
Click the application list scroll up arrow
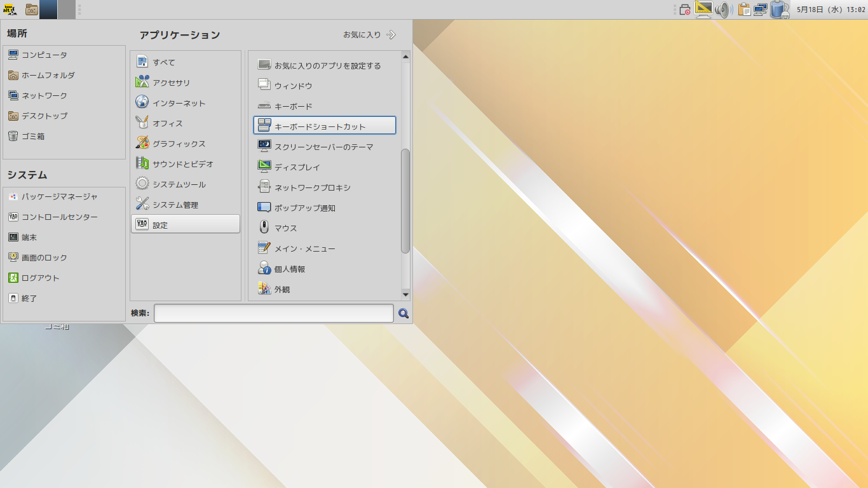[x=405, y=57]
